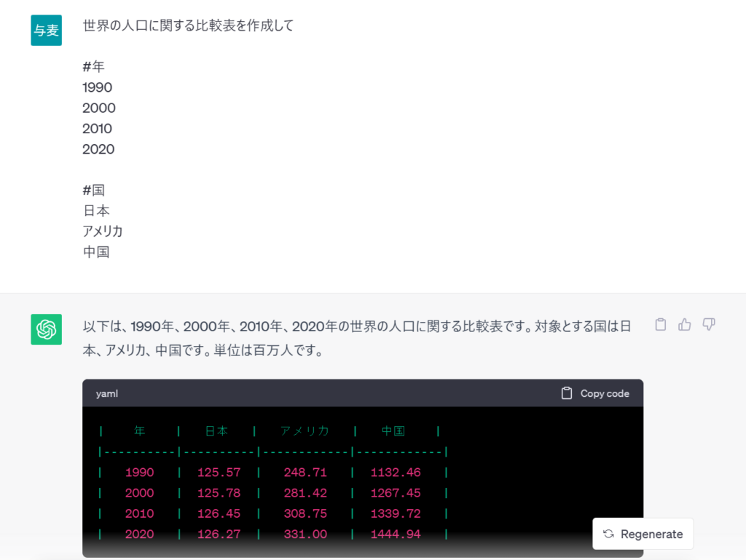This screenshot has height=560, width=746.
Task: Click table cell 2010 year
Action: 139,513
